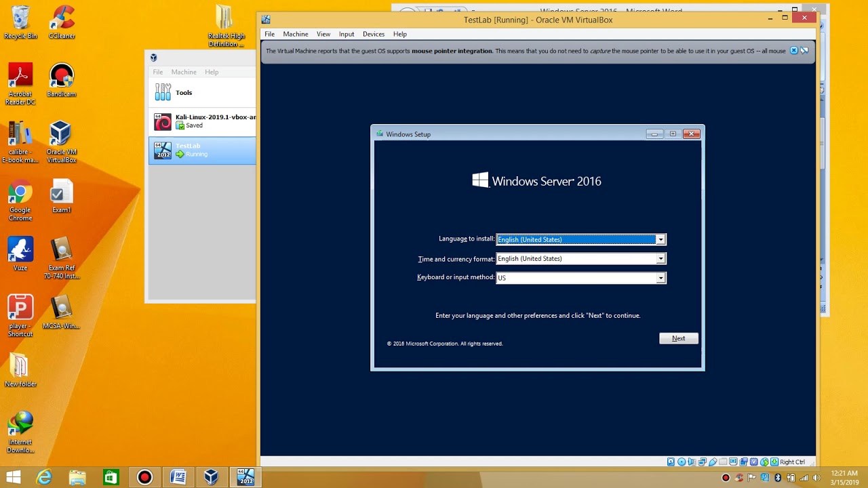Click the display settings status icon
Screen dimensions: 868x488
coord(733,462)
